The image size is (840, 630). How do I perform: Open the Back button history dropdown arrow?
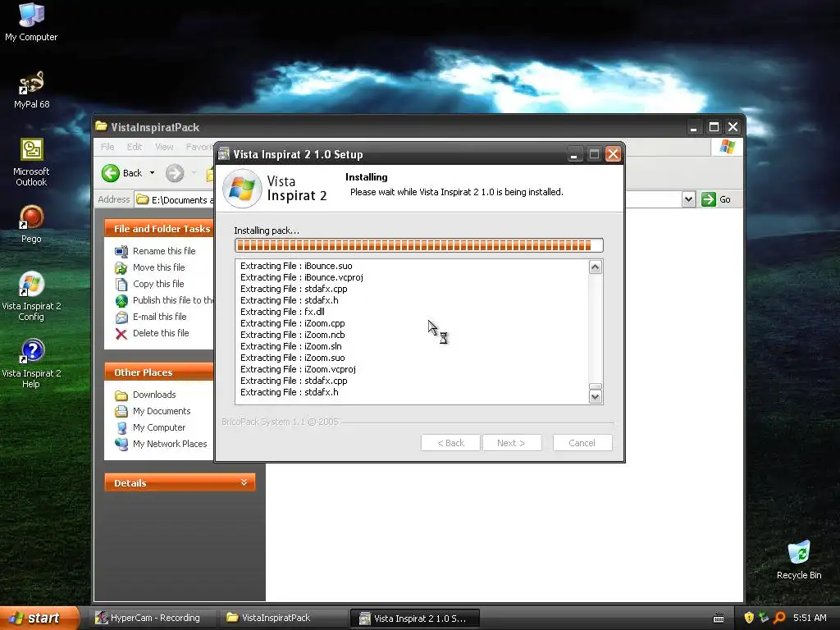[152, 173]
